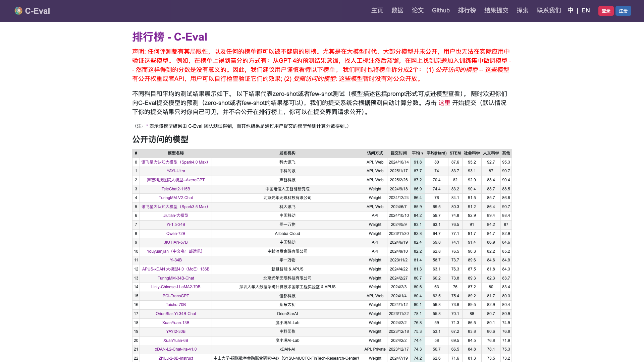Click the OrionStarAI organization cell
Screen dimensions: 644x362
point(287,314)
